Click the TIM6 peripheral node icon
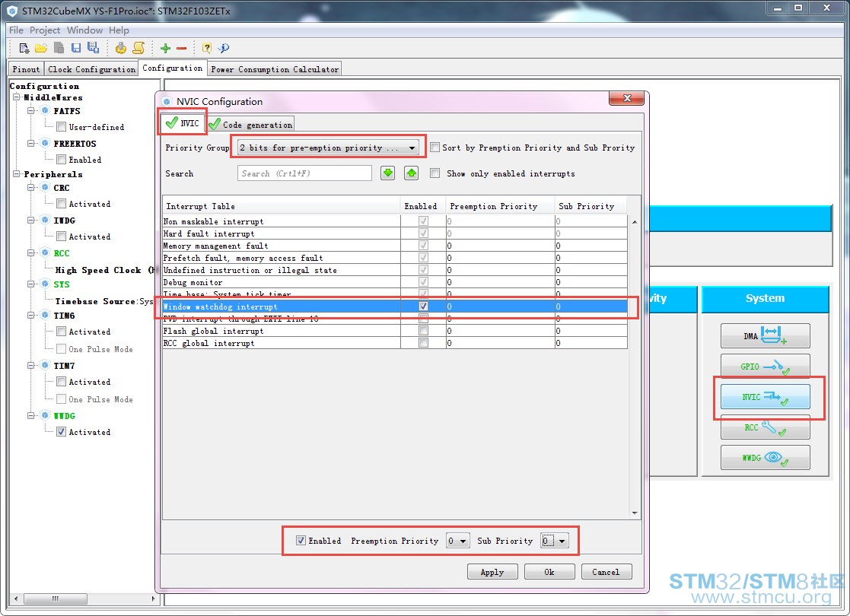 coord(46,316)
